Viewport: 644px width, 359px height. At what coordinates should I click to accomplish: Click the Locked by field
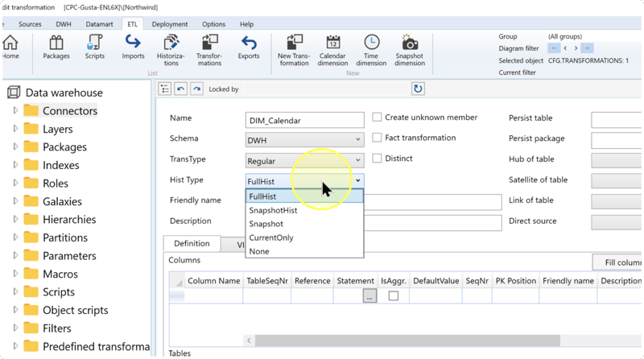[x=327, y=89]
